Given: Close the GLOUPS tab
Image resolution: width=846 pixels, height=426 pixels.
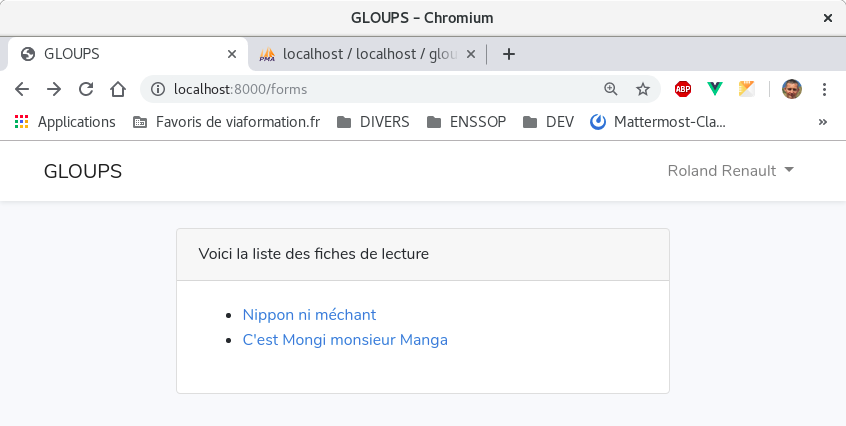Looking at the screenshot, I should (232, 54).
